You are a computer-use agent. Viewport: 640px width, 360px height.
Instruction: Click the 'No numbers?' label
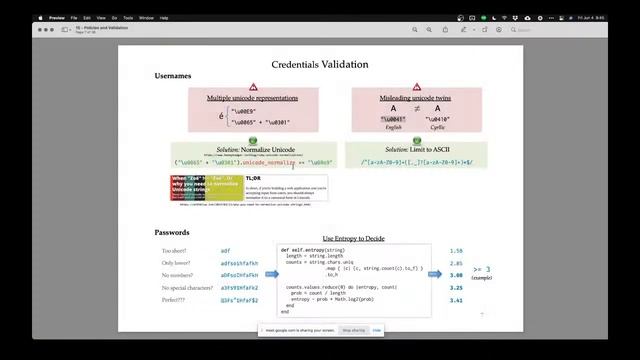coord(177,276)
